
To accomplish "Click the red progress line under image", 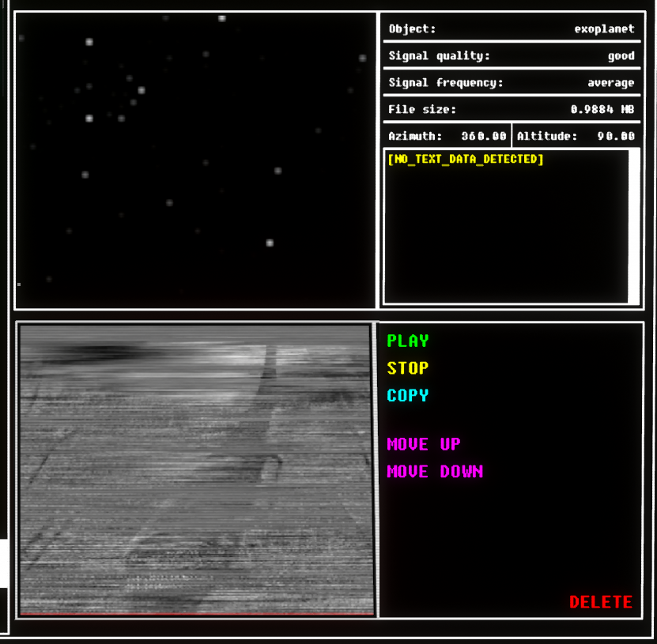I will coord(195,613).
